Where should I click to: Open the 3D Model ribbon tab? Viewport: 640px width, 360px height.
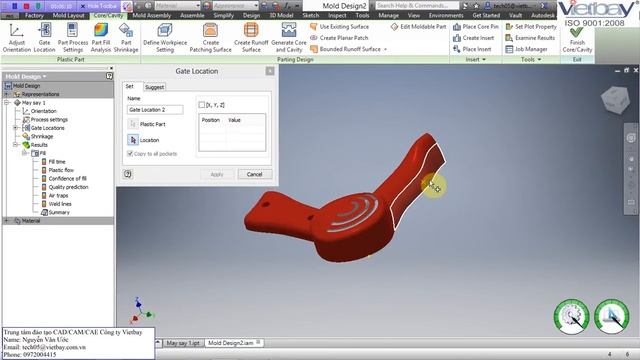click(x=281, y=16)
